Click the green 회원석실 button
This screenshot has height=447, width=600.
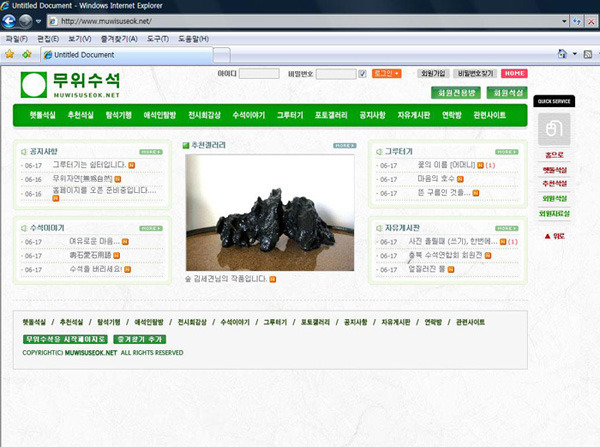tap(507, 93)
